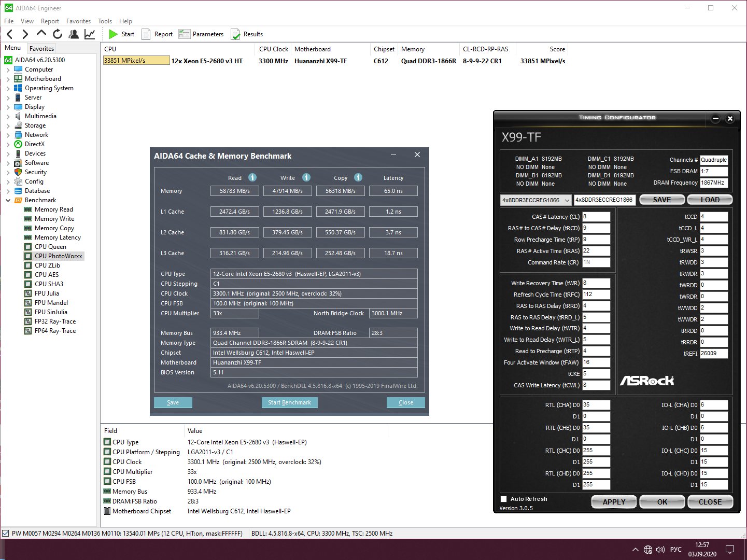Click the Report toolbar button

(x=158, y=34)
